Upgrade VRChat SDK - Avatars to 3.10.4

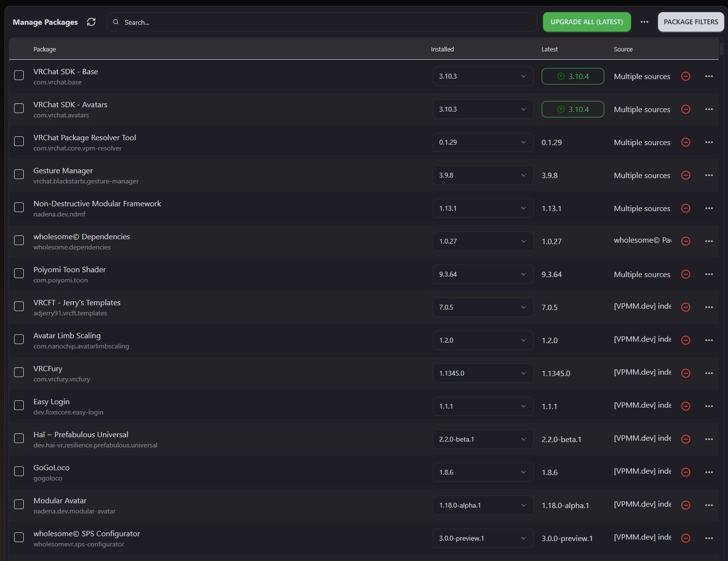(x=573, y=109)
